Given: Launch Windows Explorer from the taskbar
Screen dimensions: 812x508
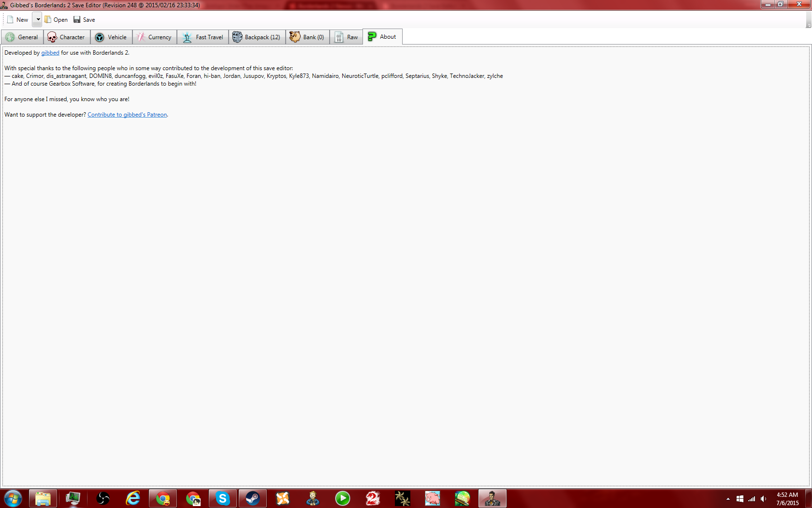Looking at the screenshot, I should coord(43,498).
